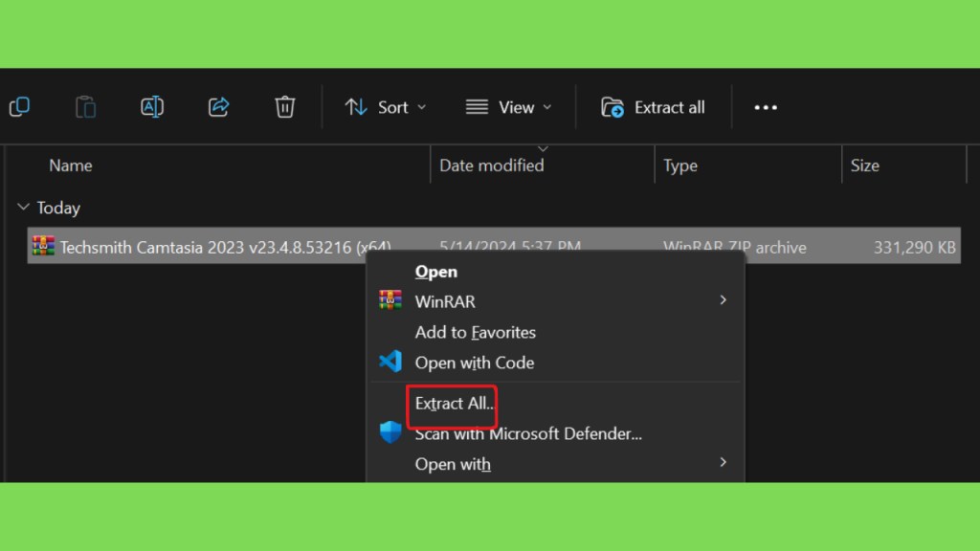Click the 331,290 KB size value
The image size is (980, 551).
[x=914, y=248]
